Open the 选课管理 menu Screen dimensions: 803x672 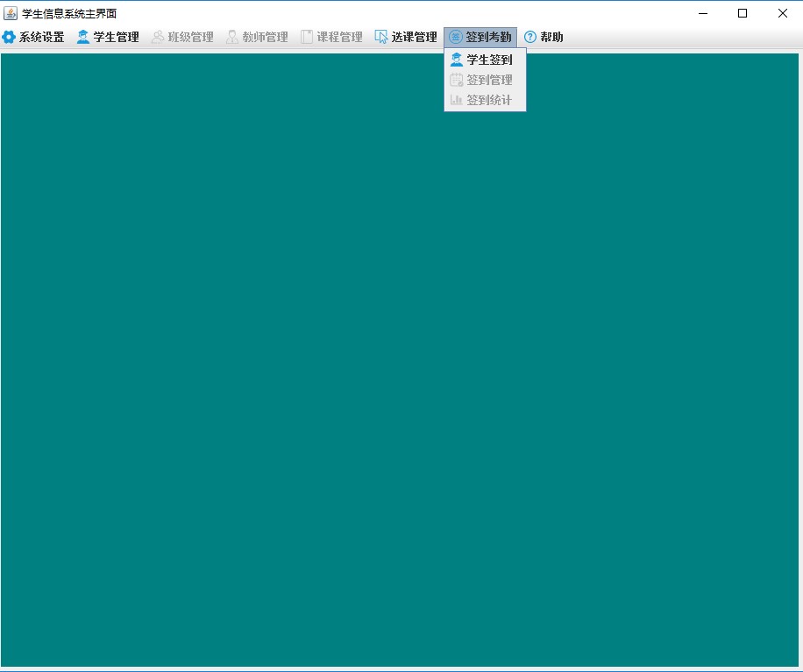point(406,37)
